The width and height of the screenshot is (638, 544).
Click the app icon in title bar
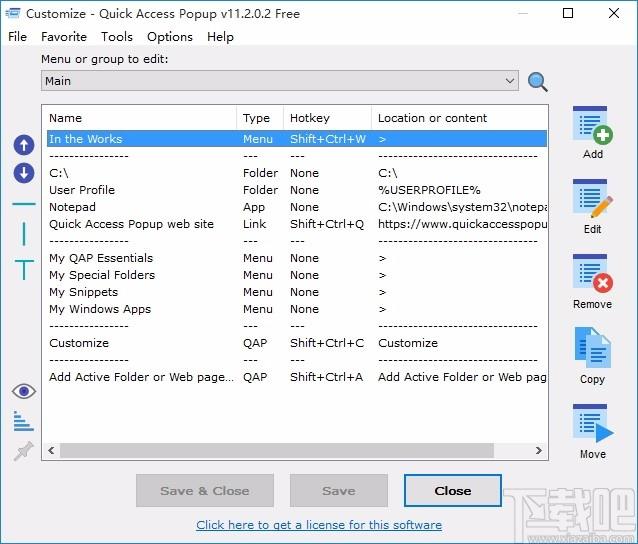(13, 13)
